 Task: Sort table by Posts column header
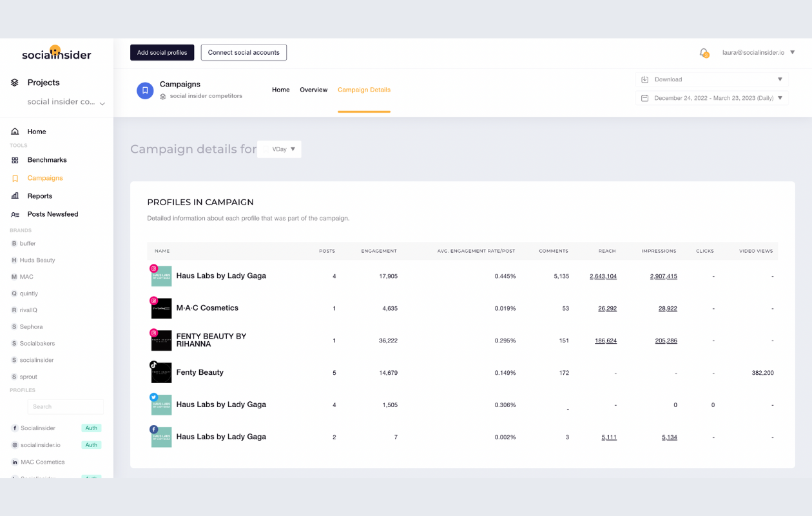tap(327, 251)
